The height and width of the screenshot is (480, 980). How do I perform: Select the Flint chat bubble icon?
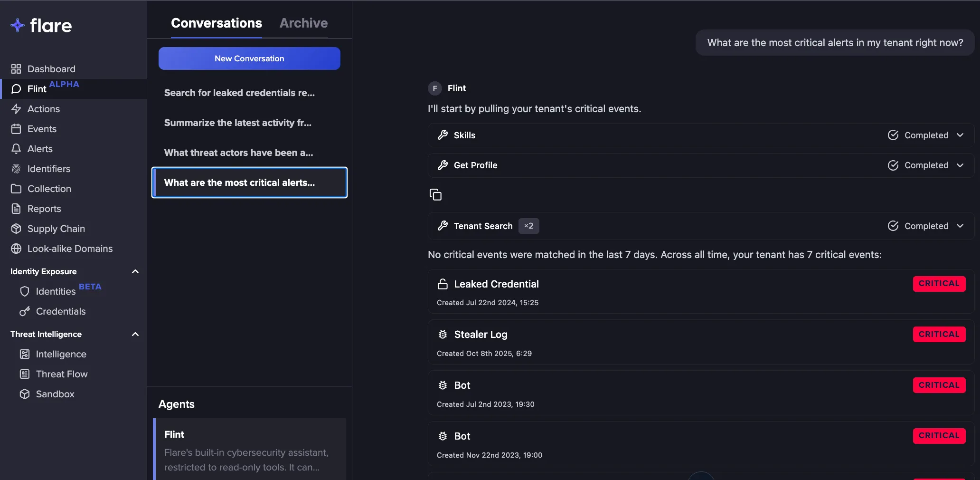[16, 89]
